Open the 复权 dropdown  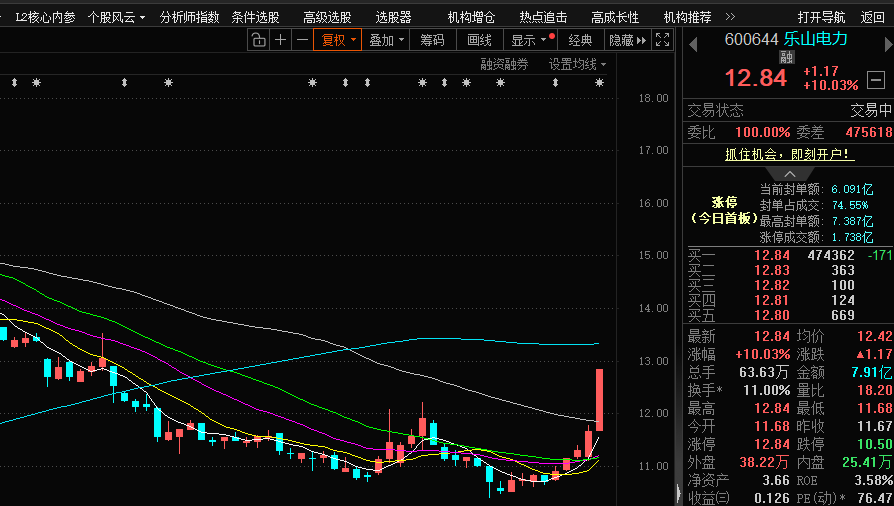(337, 40)
